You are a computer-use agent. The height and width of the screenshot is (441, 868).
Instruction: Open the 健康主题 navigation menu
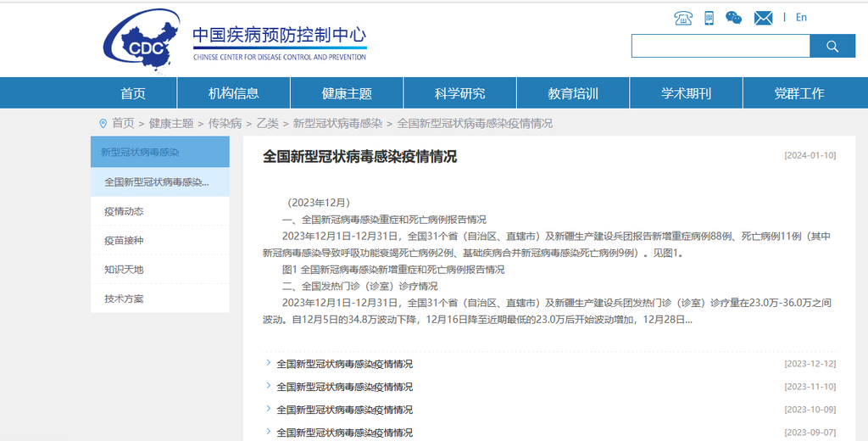347,93
